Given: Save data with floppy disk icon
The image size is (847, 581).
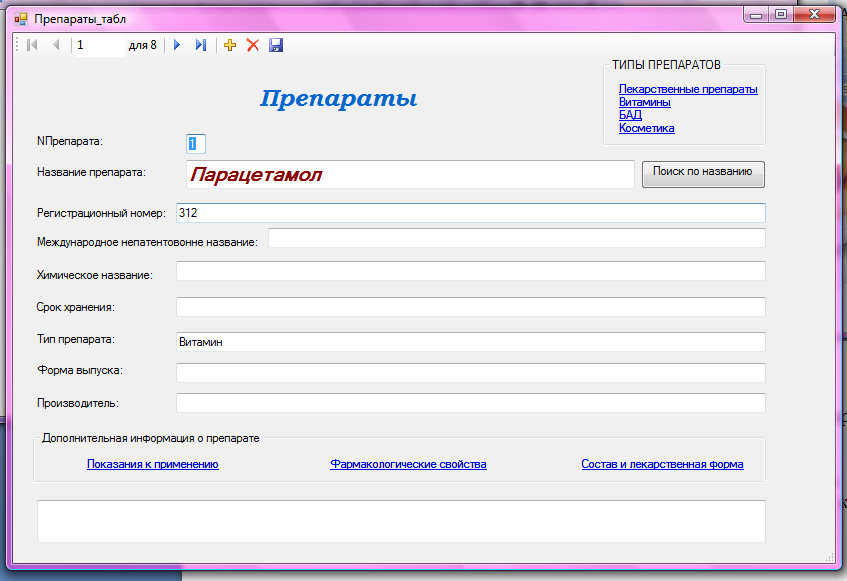Looking at the screenshot, I should click(x=276, y=45).
